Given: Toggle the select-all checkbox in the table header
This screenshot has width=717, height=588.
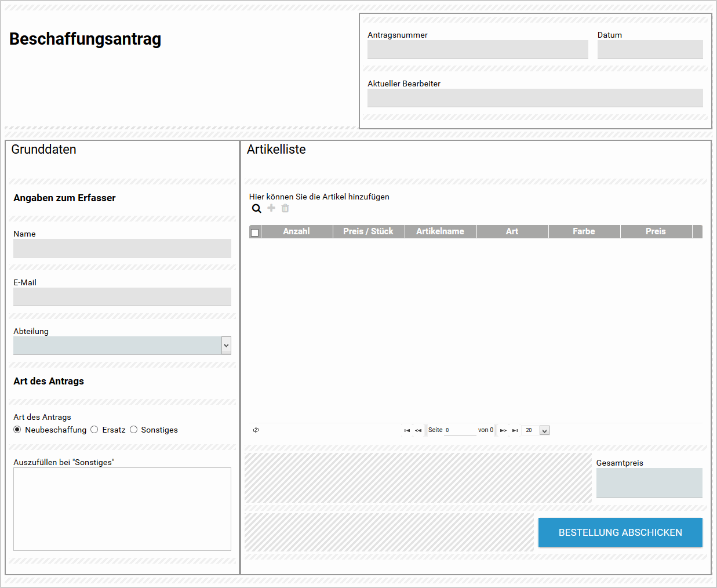Looking at the screenshot, I should click(254, 231).
